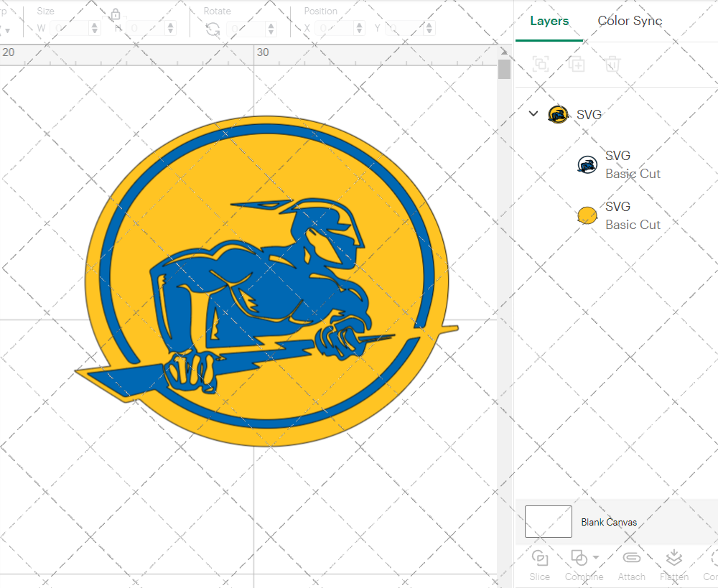Click the Height stepper arrows
Screen dimensions: 718x588
170,29
